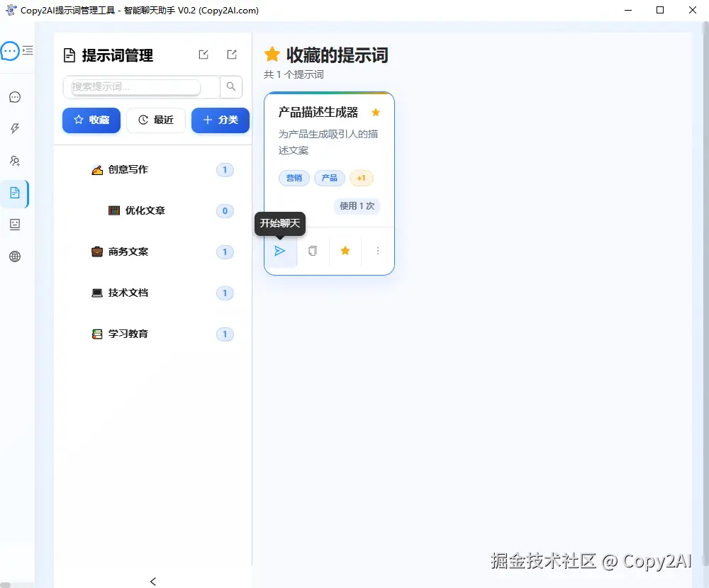Image resolution: width=709 pixels, height=588 pixels.
Task: Open the lightning quick actions sidebar icon
Action: [x=15, y=129]
